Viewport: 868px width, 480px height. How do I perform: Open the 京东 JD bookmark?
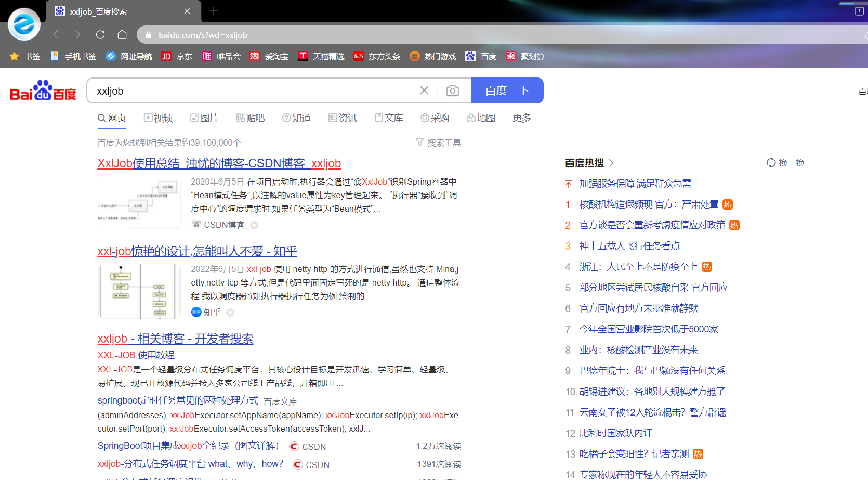click(x=177, y=56)
